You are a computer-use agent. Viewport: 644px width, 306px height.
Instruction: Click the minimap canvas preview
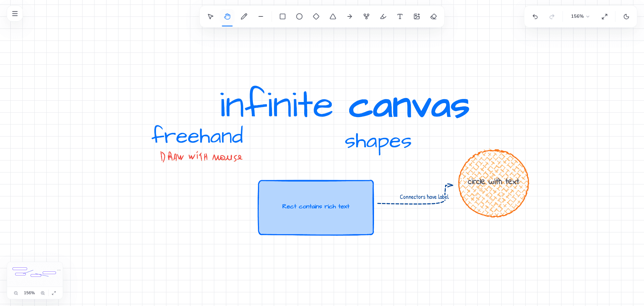[x=35, y=275]
